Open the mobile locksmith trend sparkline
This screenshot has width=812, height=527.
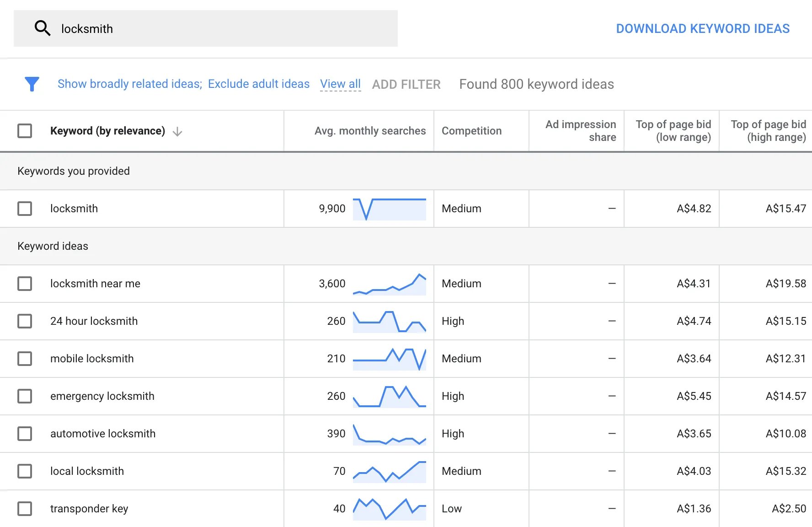tap(390, 359)
